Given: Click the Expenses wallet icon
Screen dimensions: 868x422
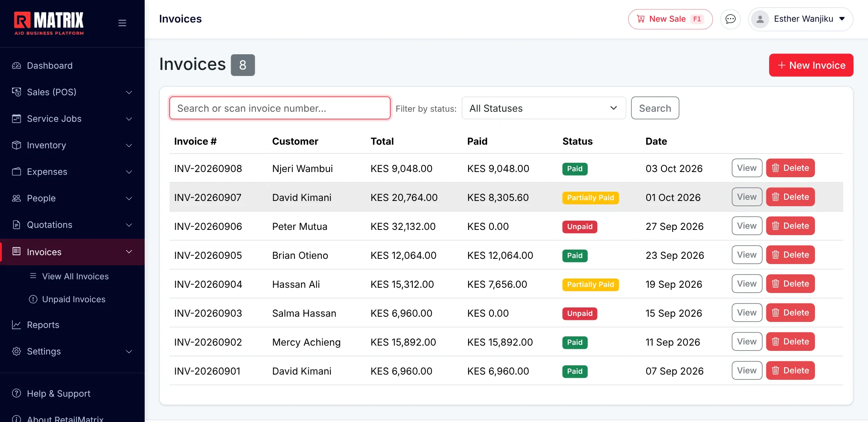Looking at the screenshot, I should tap(16, 172).
